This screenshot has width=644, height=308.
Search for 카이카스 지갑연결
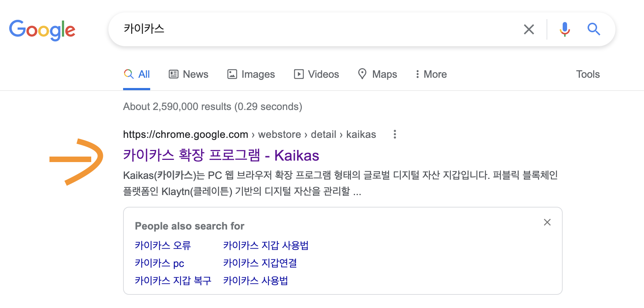click(x=260, y=263)
